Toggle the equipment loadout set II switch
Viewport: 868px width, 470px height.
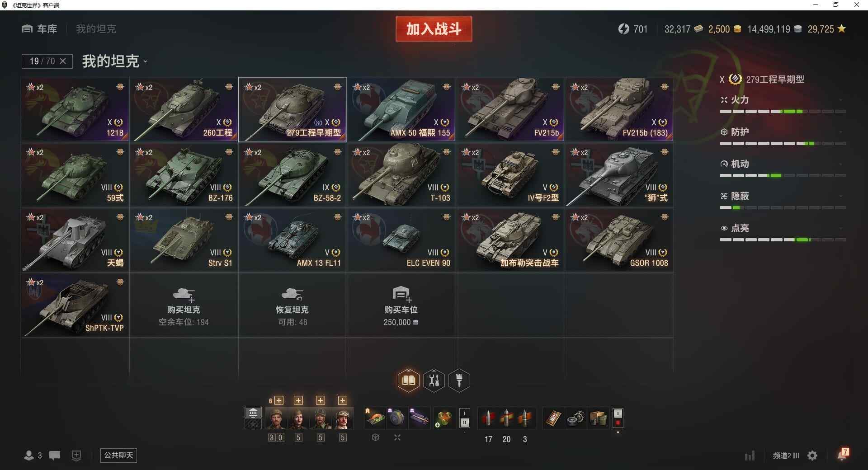[x=465, y=418]
